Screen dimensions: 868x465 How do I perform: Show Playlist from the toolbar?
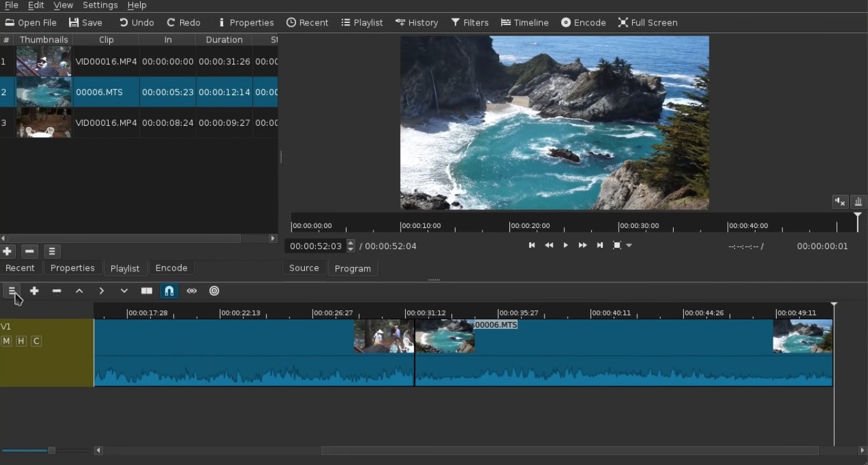pos(362,22)
